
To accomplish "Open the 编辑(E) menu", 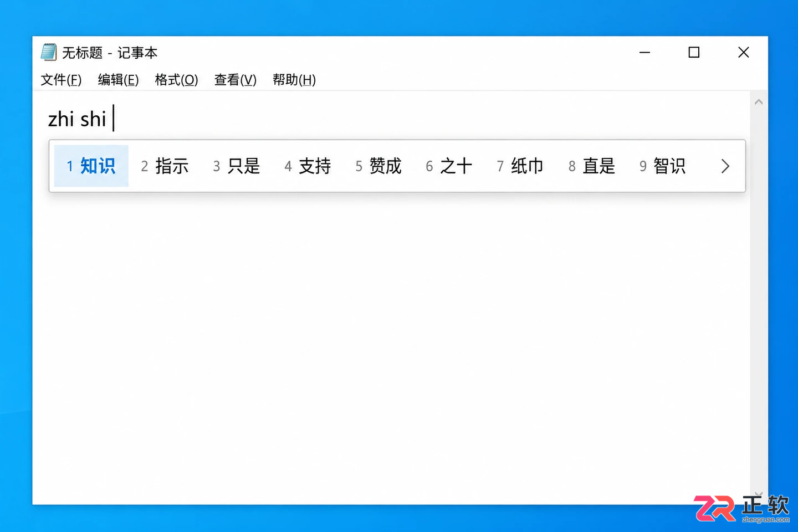I will (x=118, y=80).
